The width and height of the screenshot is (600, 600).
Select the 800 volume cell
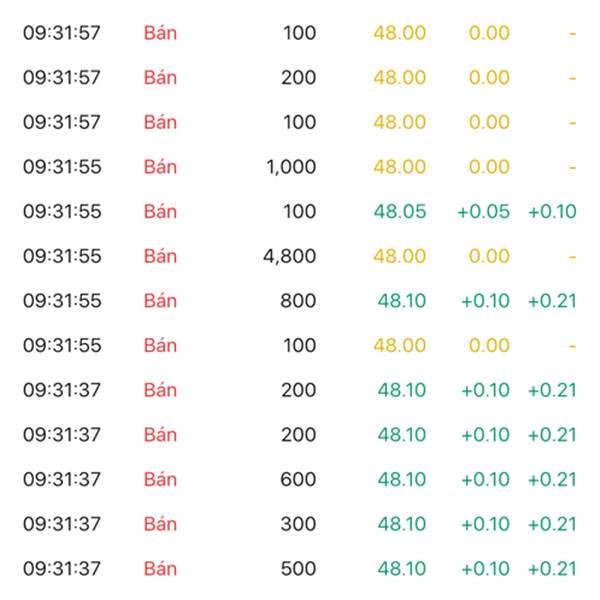(x=298, y=301)
